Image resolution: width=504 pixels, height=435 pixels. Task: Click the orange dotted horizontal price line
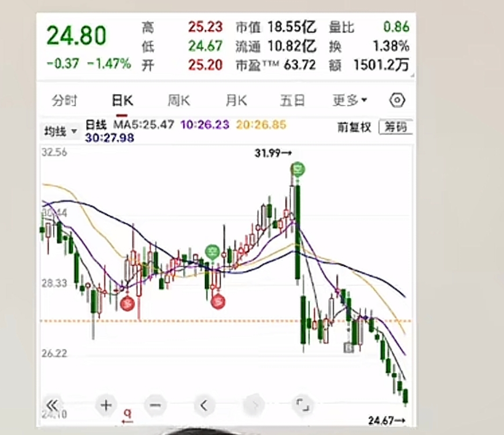tap(226, 321)
